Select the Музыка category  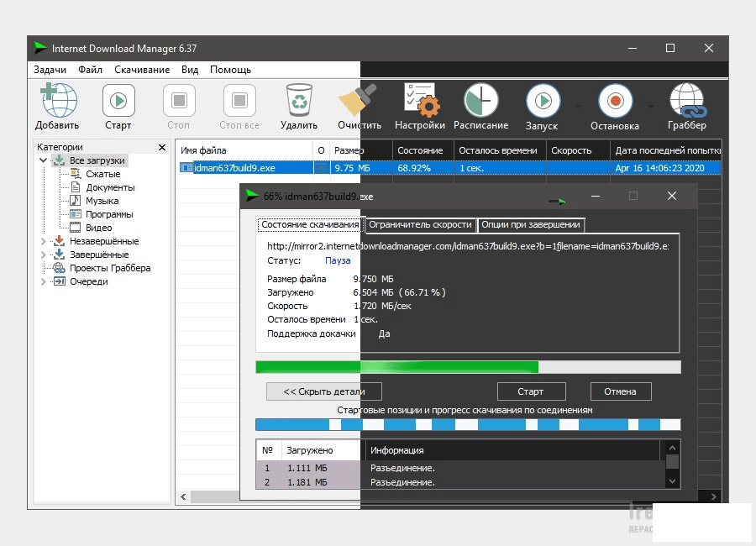[102, 201]
